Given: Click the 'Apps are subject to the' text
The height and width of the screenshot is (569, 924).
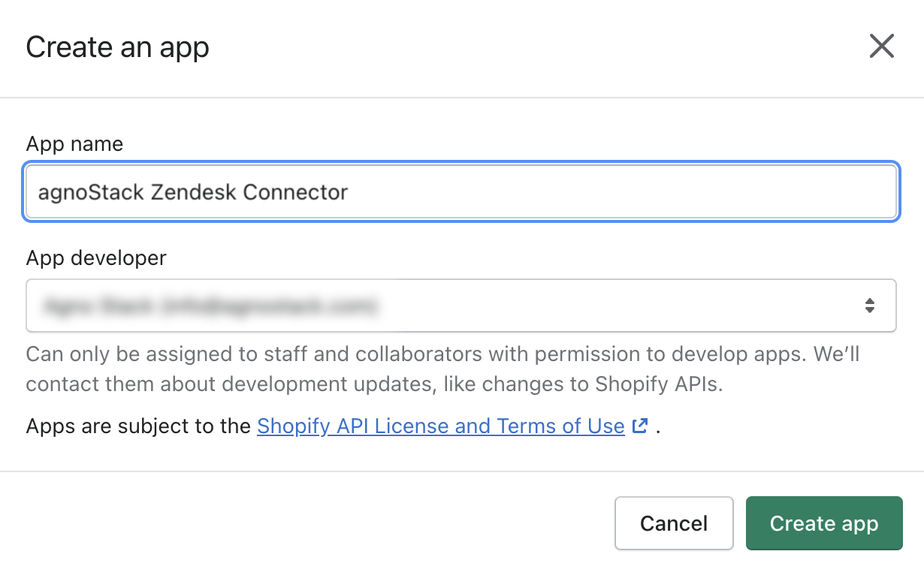Looking at the screenshot, I should click(138, 426).
